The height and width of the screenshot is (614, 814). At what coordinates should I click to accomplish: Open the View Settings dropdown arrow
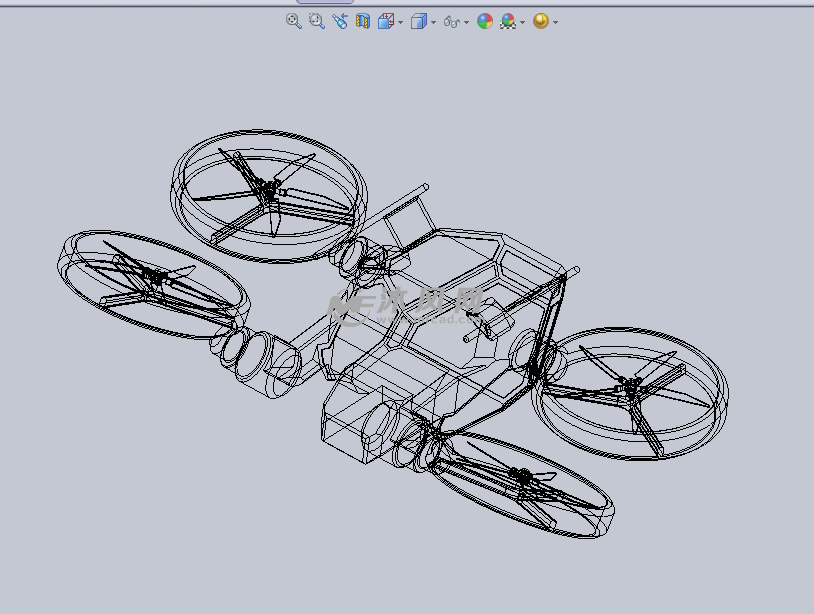(x=555, y=22)
